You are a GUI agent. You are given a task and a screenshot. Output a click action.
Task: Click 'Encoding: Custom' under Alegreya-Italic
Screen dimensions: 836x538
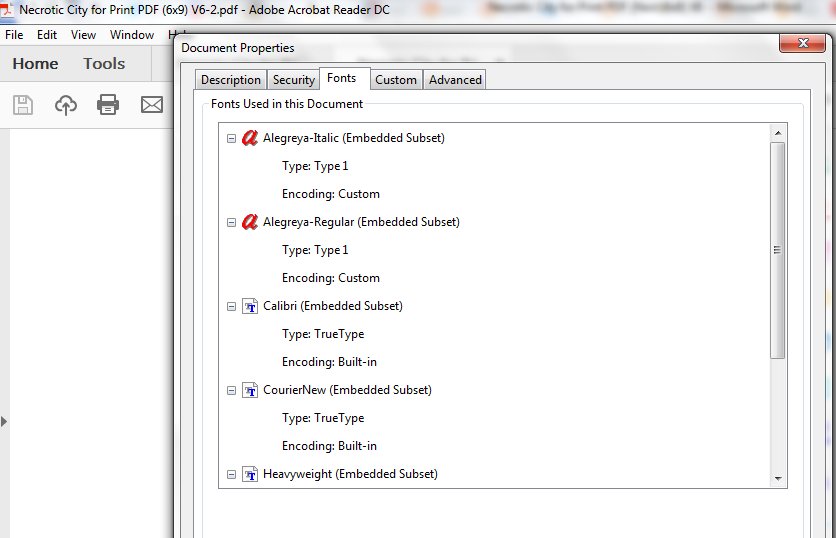tap(331, 194)
